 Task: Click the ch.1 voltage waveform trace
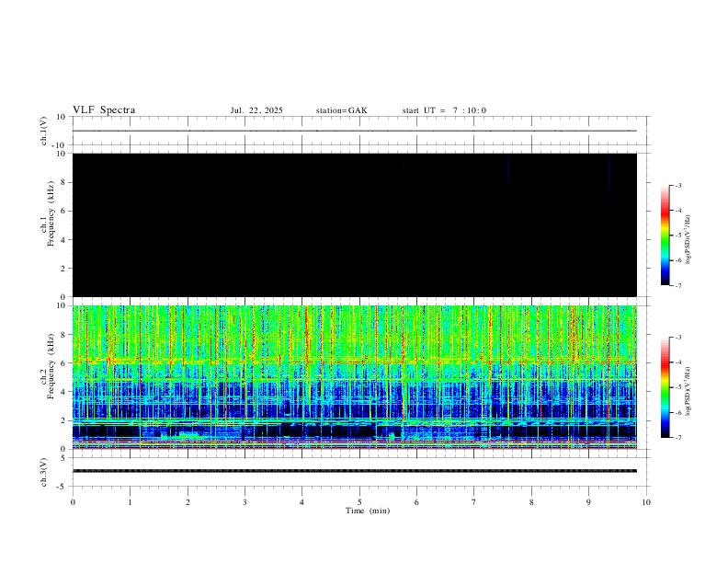tap(355, 131)
